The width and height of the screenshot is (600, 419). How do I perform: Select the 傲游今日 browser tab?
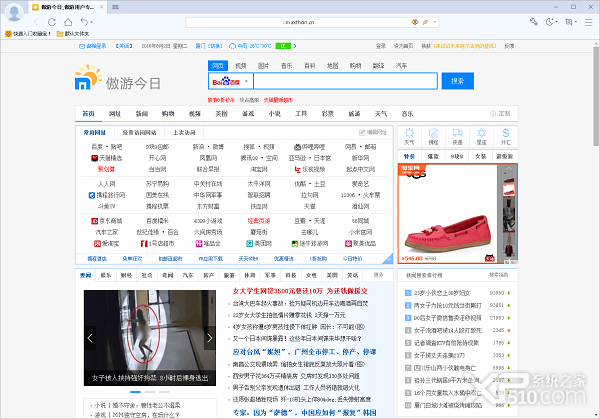[x=68, y=7]
